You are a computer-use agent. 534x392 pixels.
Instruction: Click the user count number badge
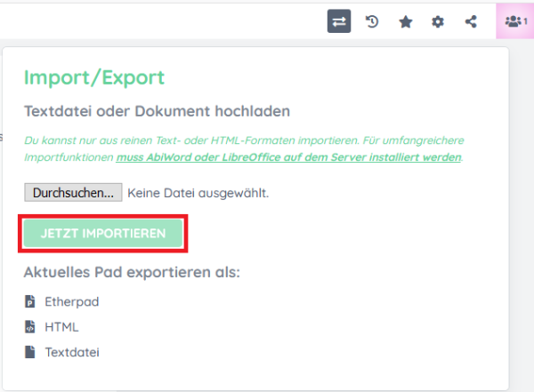[x=525, y=21]
